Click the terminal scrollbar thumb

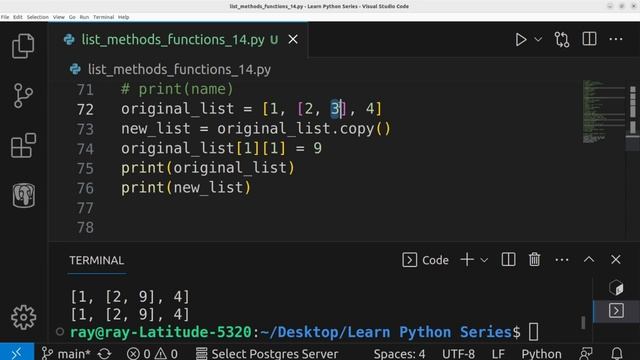pyautogui.click(x=583, y=322)
